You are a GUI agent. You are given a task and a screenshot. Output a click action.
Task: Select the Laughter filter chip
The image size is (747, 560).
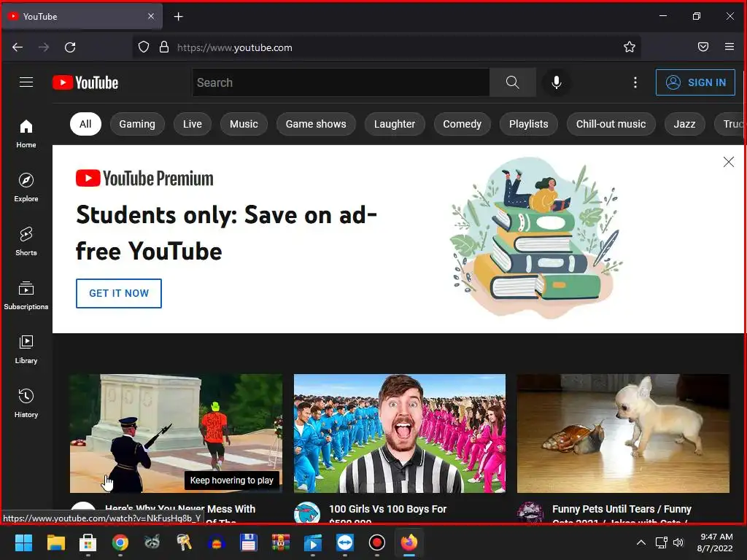[x=395, y=124]
